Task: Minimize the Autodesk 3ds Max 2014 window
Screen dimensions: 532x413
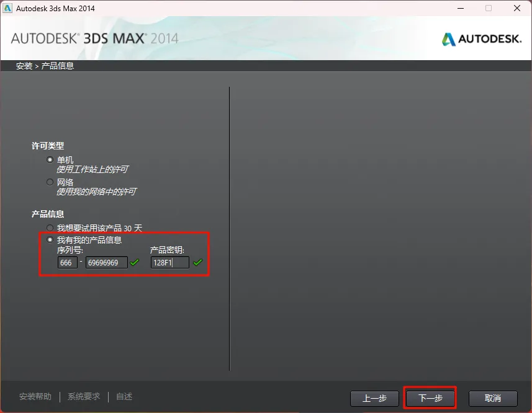Action: coord(461,8)
